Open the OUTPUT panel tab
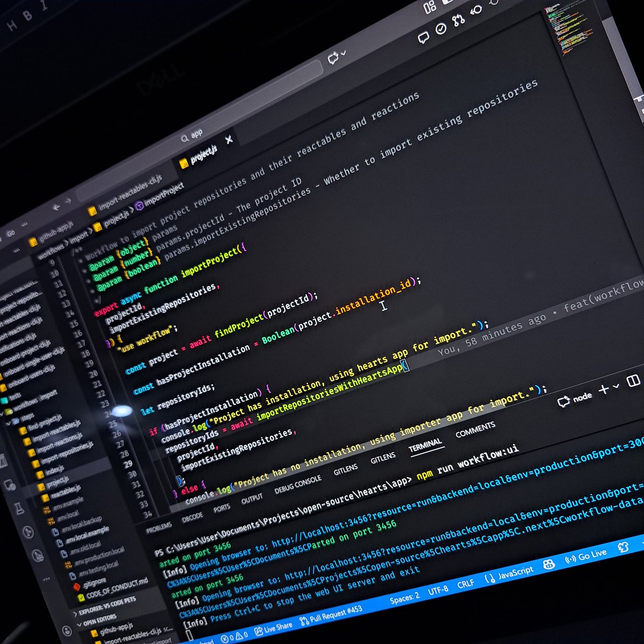 click(x=252, y=500)
